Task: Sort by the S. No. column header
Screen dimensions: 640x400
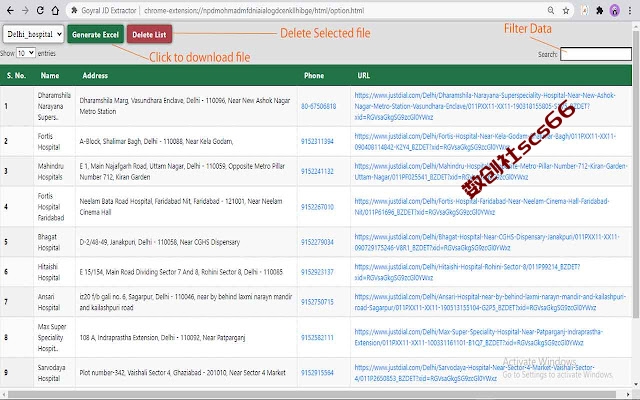Action: 16,76
